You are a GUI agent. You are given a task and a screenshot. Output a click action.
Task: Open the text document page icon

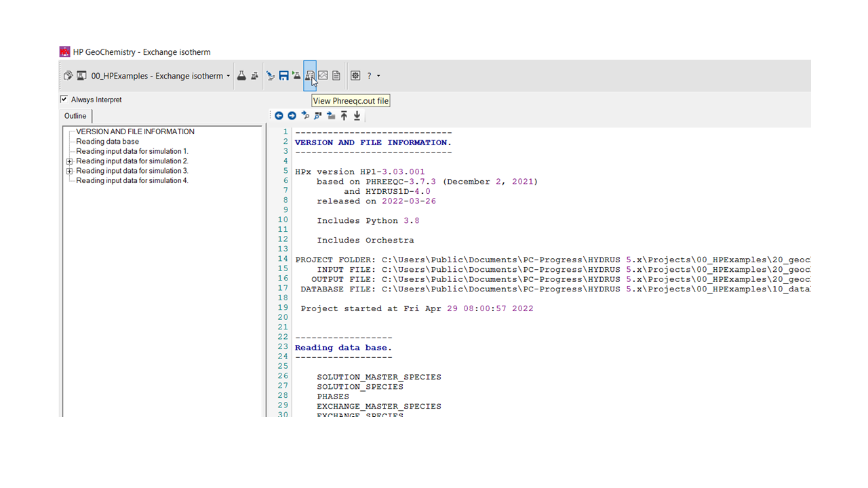(x=336, y=76)
